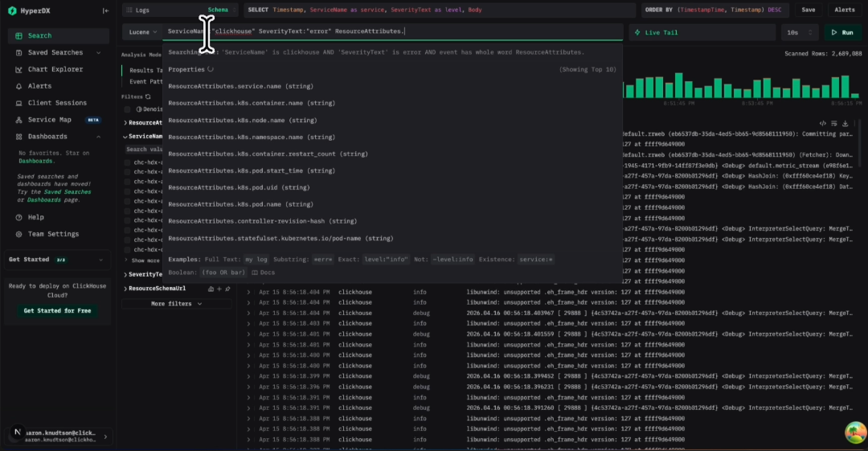This screenshot has height=451, width=868.
Task: Click the N user avatar in sidebar
Action: tap(17, 432)
